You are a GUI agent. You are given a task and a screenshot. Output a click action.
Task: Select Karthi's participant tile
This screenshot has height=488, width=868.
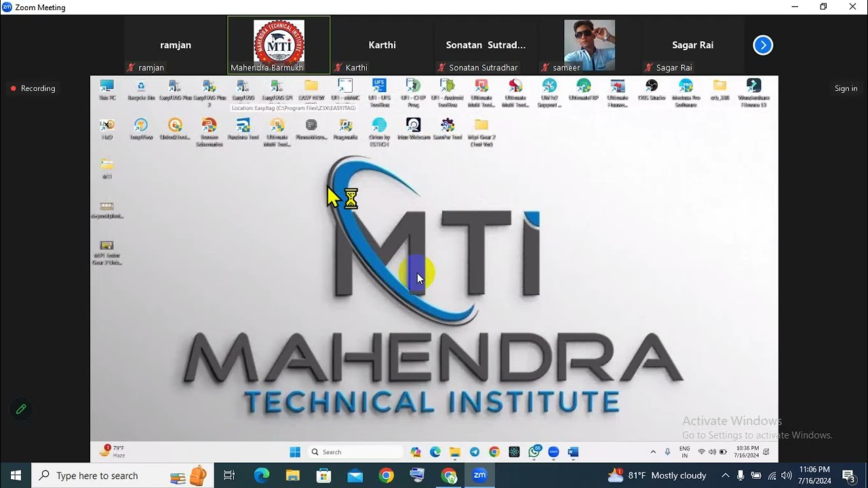pyautogui.click(x=382, y=45)
